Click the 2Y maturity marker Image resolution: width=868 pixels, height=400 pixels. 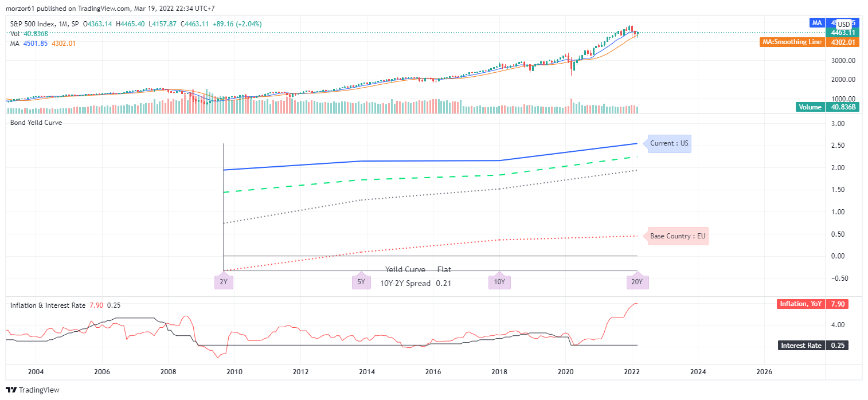[x=223, y=281]
